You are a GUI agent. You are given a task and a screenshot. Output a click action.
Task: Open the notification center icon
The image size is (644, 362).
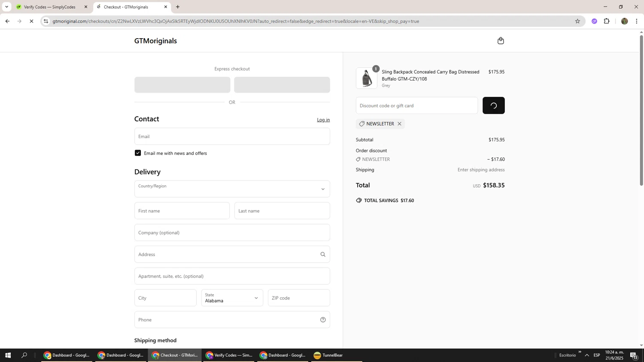[x=634, y=355]
